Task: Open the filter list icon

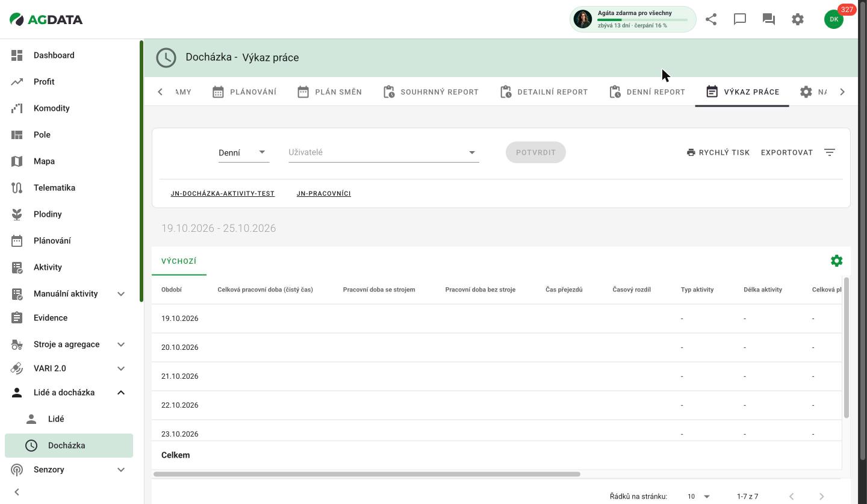Action: click(830, 152)
